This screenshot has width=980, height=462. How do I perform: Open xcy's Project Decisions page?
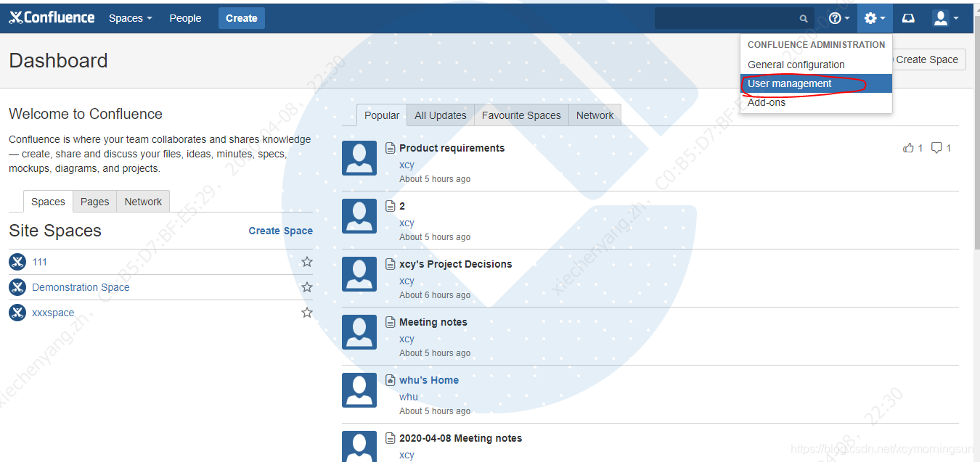pos(455,264)
